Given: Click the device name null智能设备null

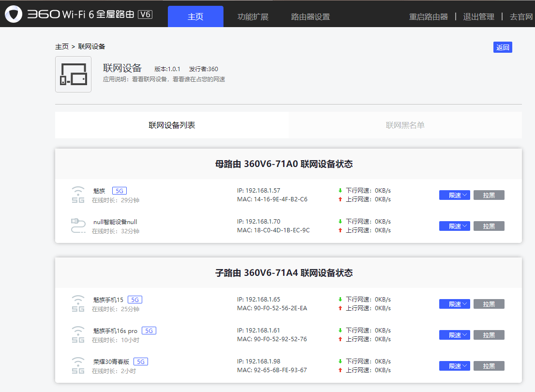Looking at the screenshot, I should pyautogui.click(x=115, y=222).
